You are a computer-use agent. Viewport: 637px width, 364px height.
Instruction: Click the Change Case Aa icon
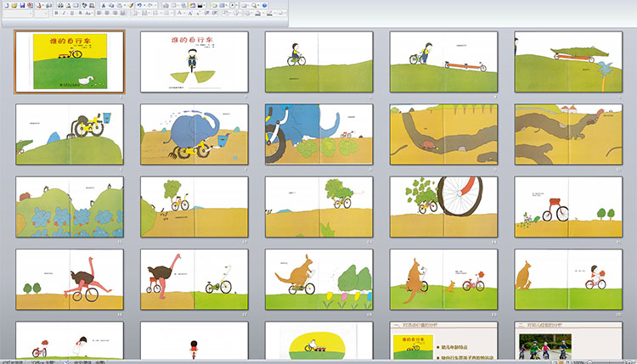[x=87, y=13]
